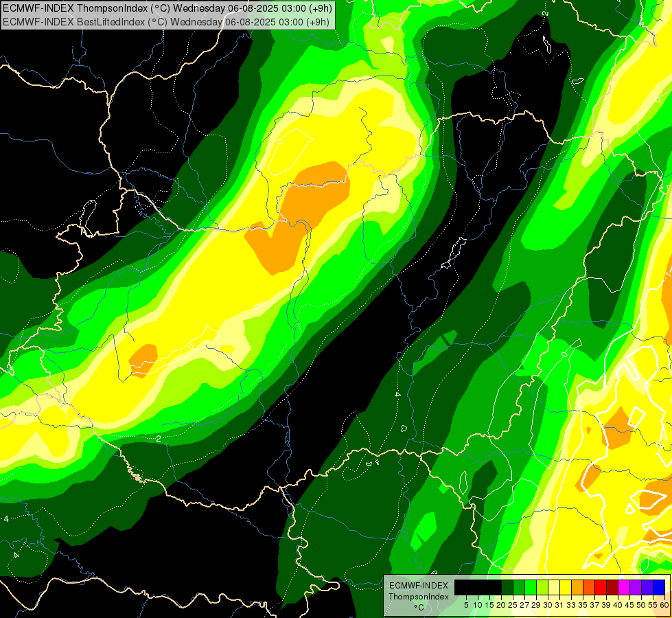The width and height of the screenshot is (672, 618).
Task: Select the blue 55–60 legend swatch
Action: pos(659,587)
